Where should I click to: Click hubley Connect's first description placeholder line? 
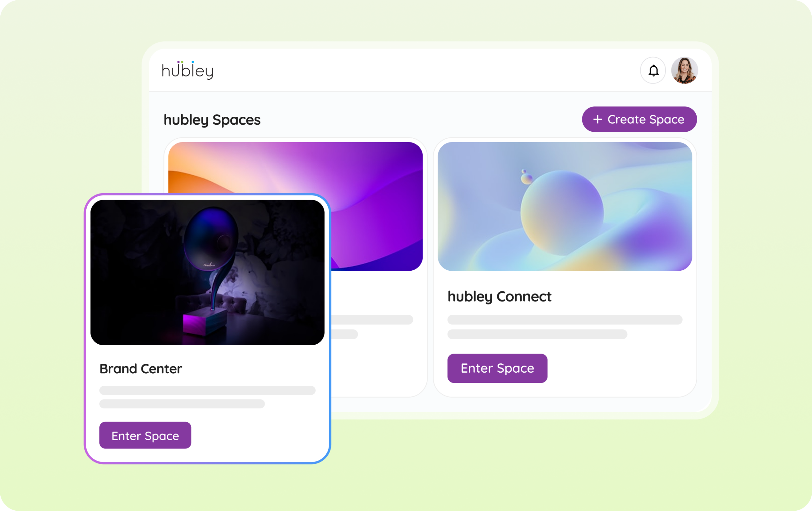pos(565,320)
